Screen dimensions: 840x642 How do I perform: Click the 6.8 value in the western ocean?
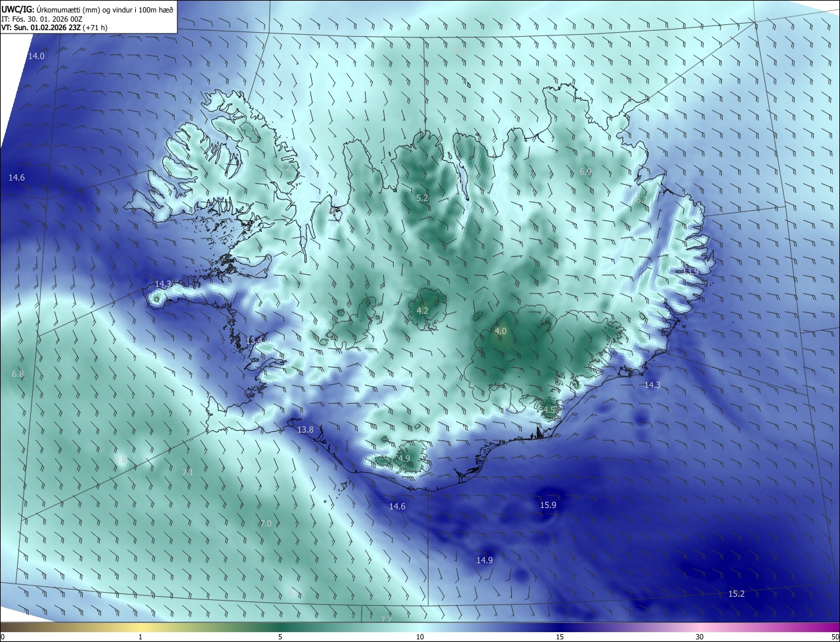pos(18,374)
